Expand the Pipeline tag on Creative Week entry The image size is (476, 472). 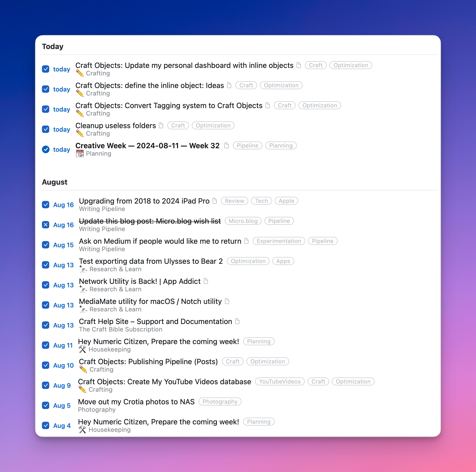247,145
